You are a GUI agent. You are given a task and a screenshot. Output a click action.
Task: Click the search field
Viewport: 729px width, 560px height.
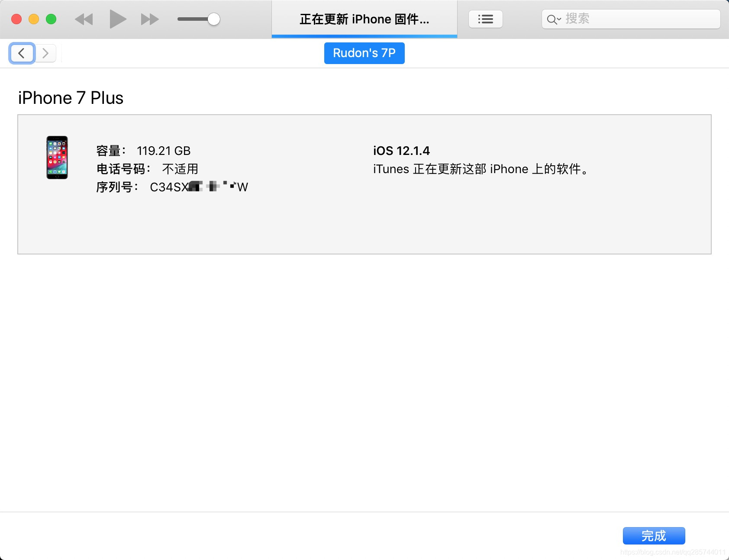pyautogui.click(x=631, y=19)
